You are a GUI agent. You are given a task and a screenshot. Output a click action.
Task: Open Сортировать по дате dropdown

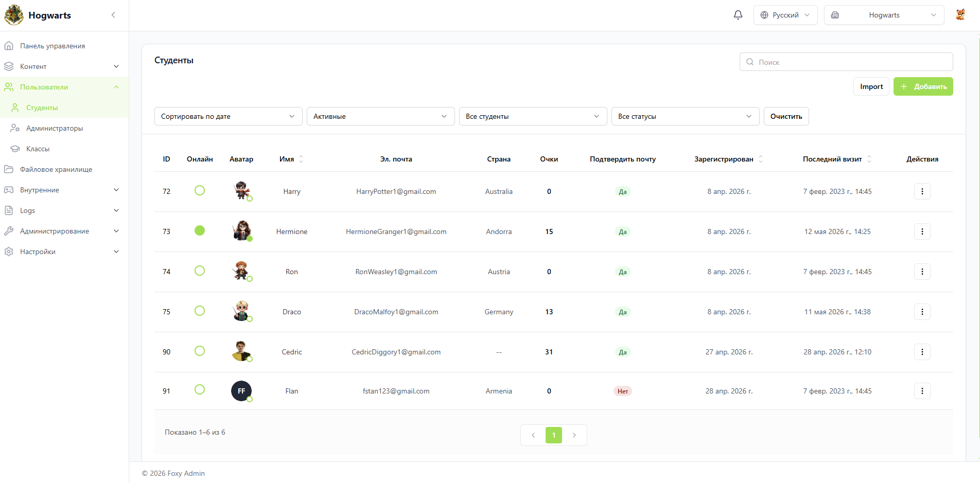click(x=229, y=116)
